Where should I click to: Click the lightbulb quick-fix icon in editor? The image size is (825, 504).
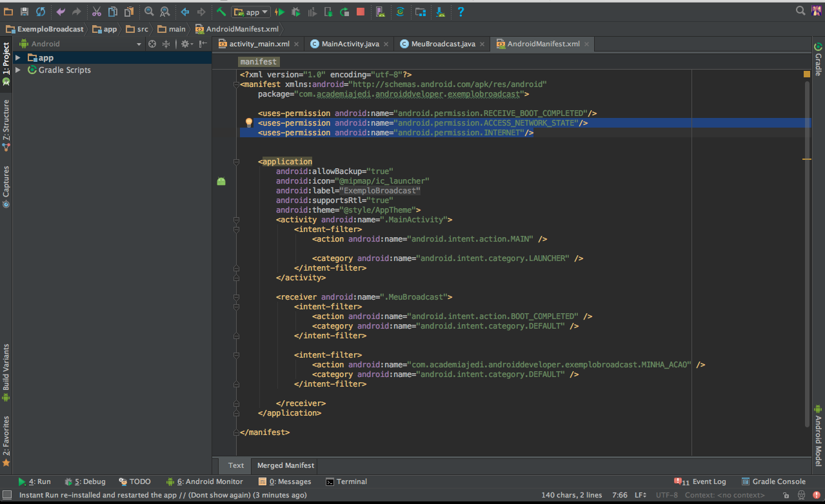click(x=248, y=122)
